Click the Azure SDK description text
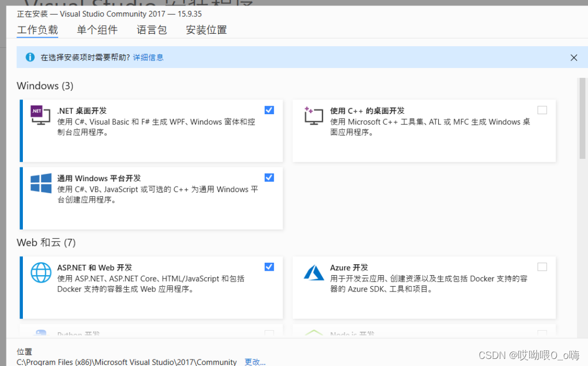The height and width of the screenshot is (366, 588). coord(428,284)
